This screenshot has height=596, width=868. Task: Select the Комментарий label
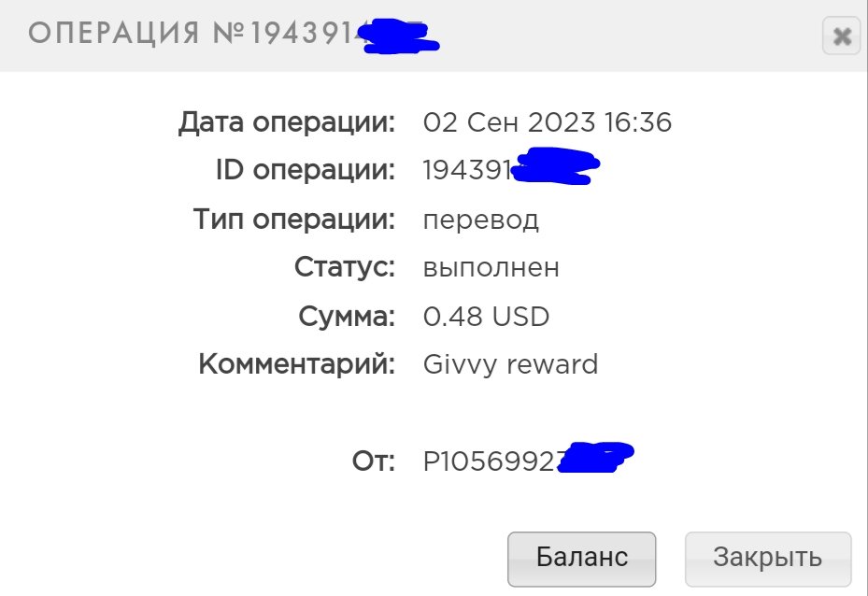297,364
